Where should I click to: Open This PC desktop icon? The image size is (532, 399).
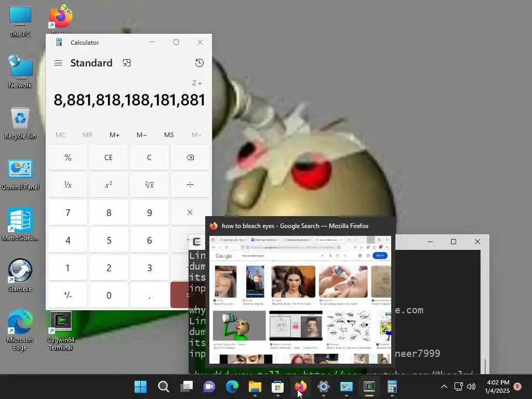coord(20,21)
